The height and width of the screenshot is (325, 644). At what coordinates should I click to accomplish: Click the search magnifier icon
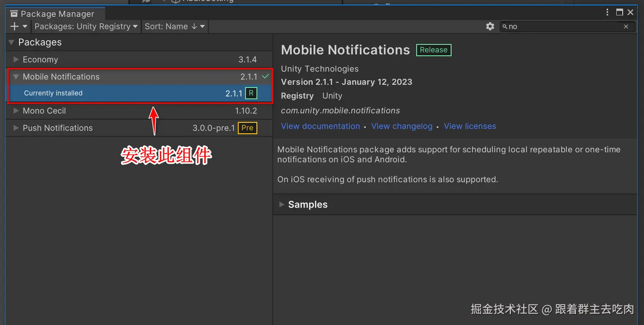tap(505, 26)
